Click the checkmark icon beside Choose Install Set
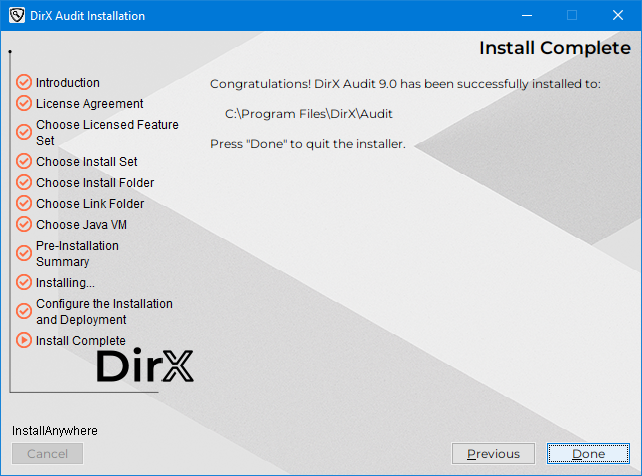642x476 pixels. [x=24, y=162]
